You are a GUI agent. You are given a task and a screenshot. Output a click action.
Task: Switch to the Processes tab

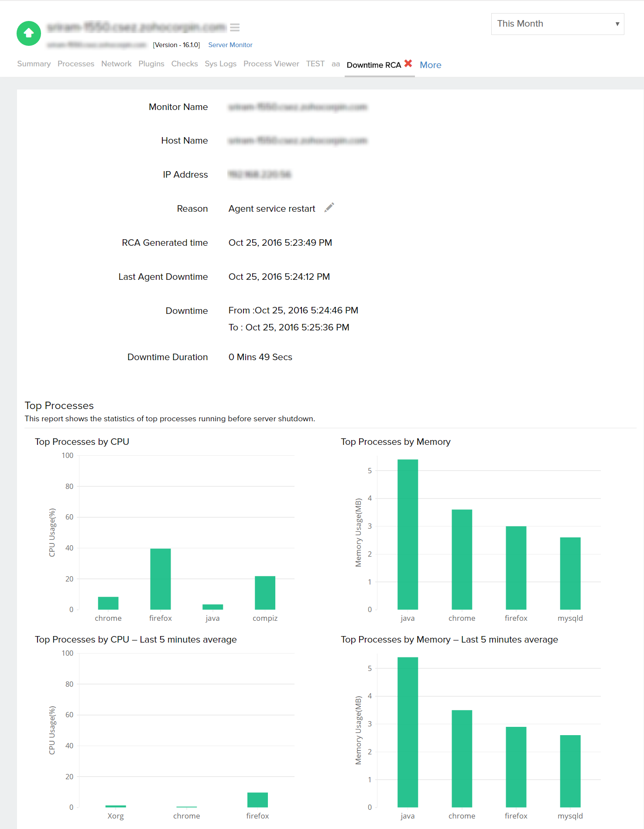[x=75, y=64]
